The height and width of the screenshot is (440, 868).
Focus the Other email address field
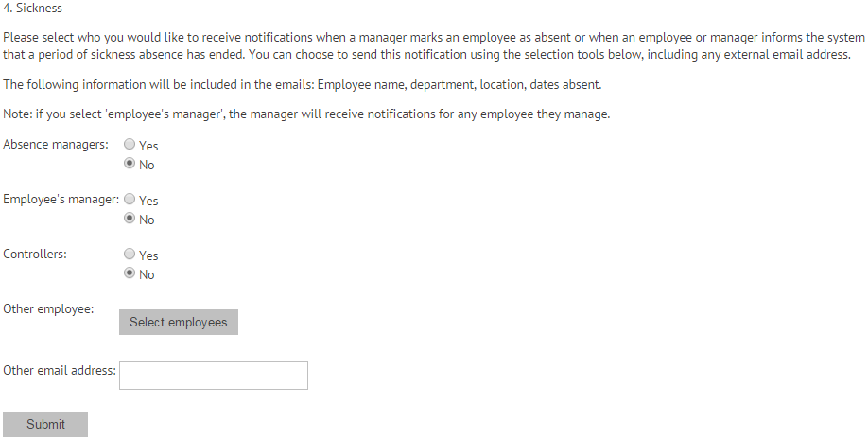point(214,376)
